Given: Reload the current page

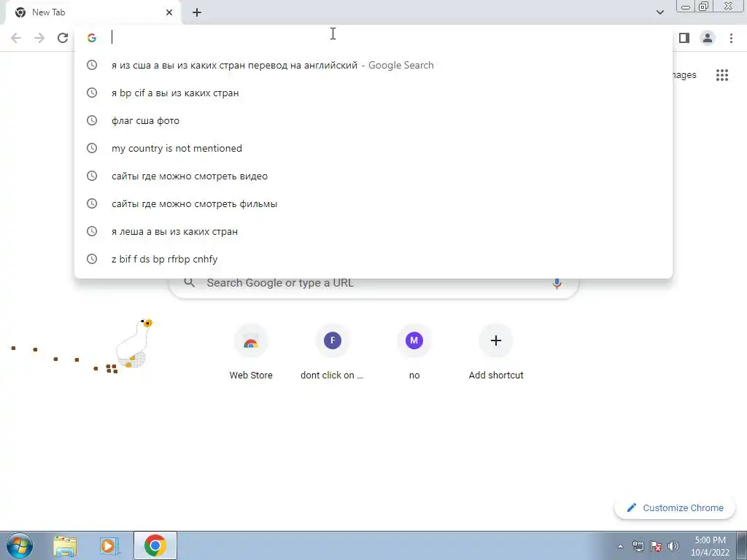Looking at the screenshot, I should pyautogui.click(x=63, y=38).
